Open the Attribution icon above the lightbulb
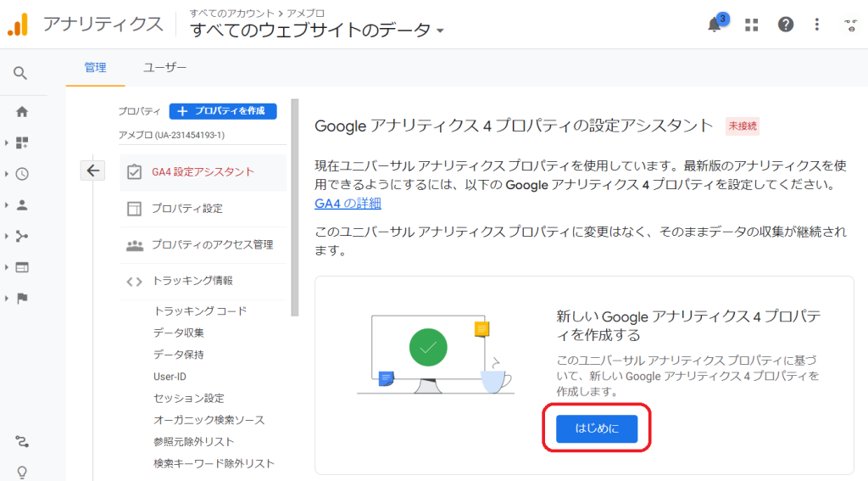The height and width of the screenshot is (481, 868). pos(22,441)
